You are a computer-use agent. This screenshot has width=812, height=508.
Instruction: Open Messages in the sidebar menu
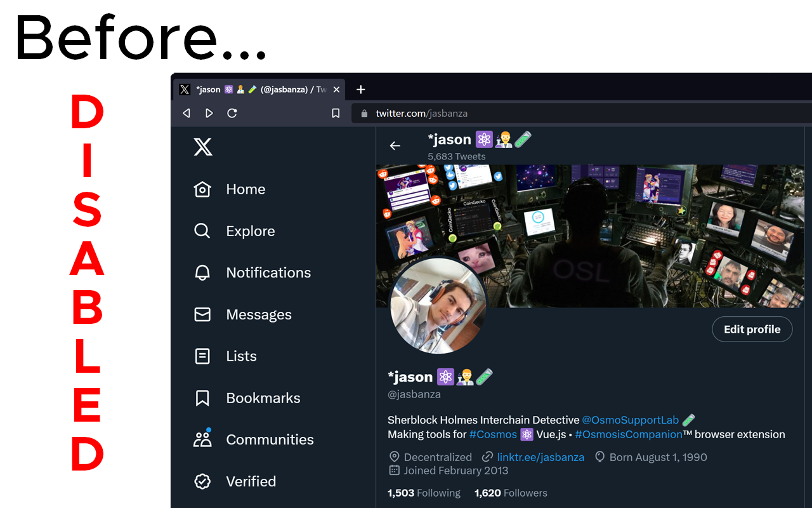click(x=259, y=314)
